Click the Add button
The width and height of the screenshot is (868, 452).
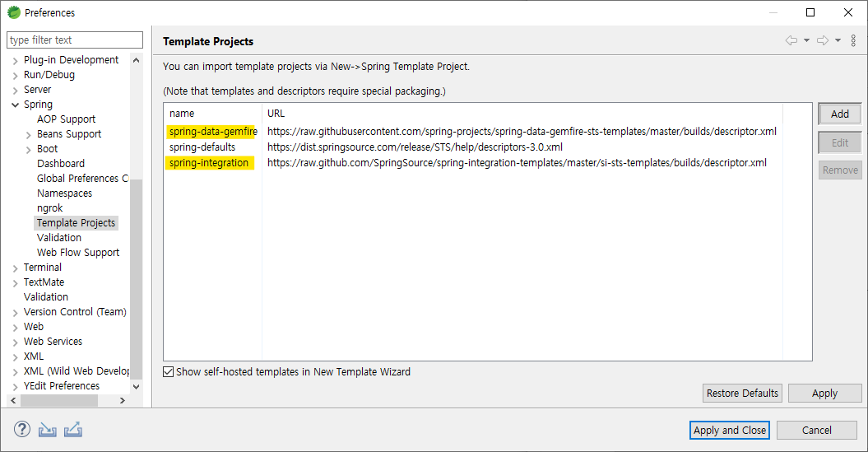840,114
